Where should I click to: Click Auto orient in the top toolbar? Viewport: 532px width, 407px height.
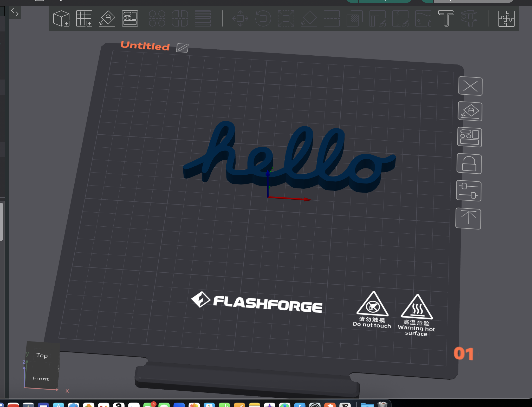click(107, 18)
